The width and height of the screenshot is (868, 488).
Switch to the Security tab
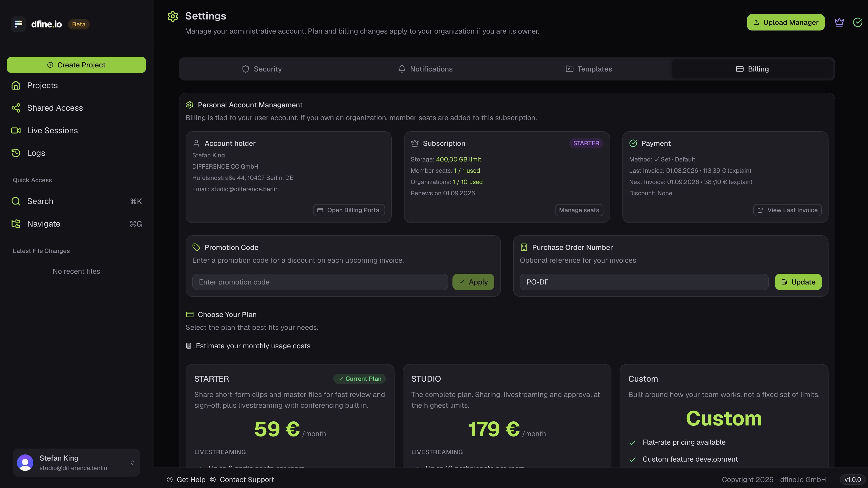tap(262, 69)
